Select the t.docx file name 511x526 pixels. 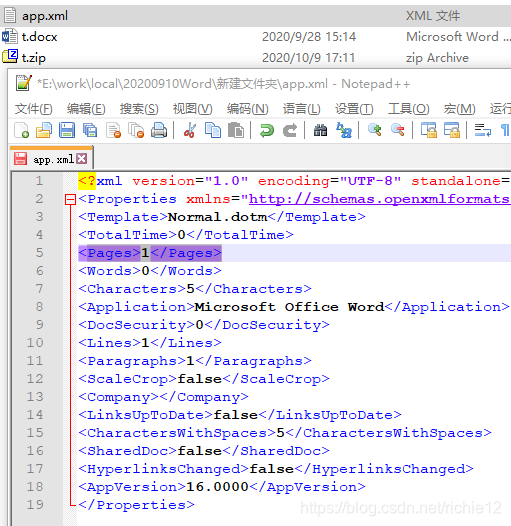point(39,37)
